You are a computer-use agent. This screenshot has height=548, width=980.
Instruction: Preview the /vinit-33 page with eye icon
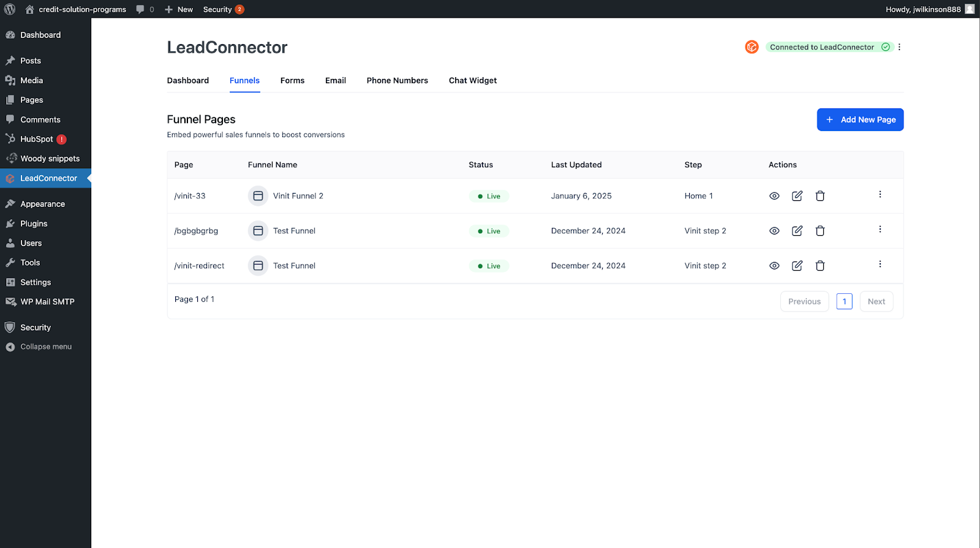[x=774, y=196]
